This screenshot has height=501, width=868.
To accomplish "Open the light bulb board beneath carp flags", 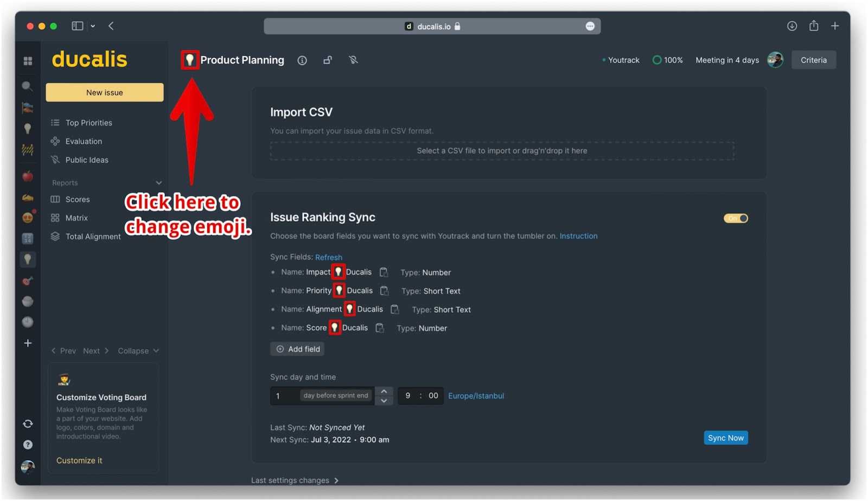I will 27,128.
